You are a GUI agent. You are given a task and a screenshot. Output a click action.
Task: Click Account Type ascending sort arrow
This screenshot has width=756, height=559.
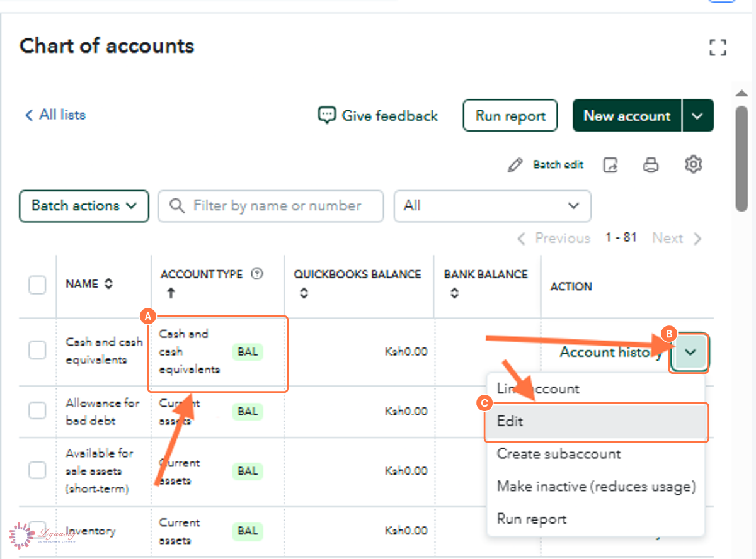171,293
